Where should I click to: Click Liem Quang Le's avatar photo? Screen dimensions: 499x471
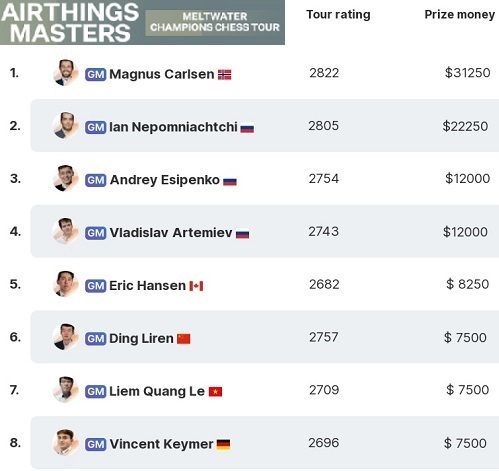[x=66, y=390]
